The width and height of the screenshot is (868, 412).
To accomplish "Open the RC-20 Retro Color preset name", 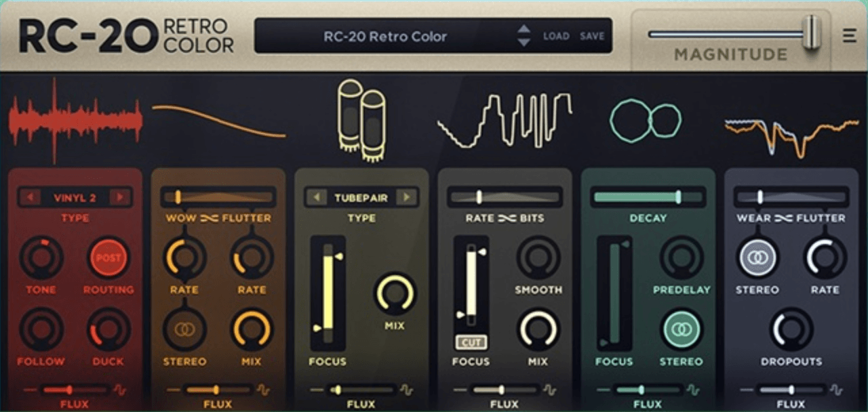I will tap(385, 37).
